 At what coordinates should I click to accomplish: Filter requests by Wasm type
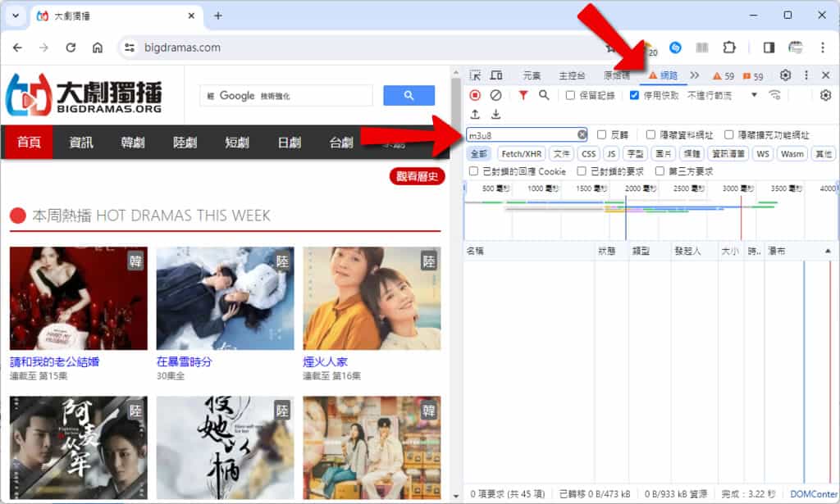[x=792, y=154]
